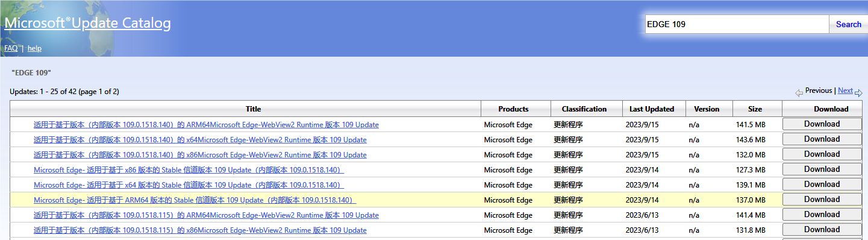Click the Previous page arrow icon
This screenshot has width=868, height=240.
click(799, 93)
